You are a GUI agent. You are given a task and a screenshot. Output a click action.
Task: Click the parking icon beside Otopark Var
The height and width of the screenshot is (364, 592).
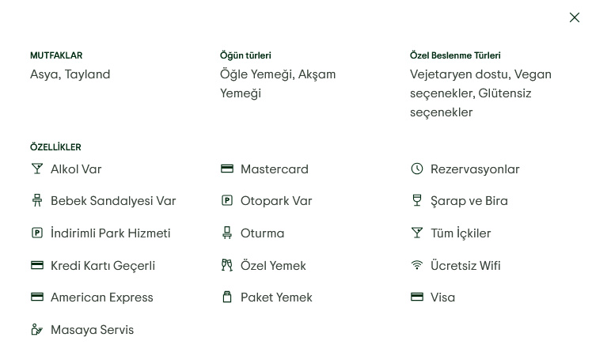[x=227, y=201]
